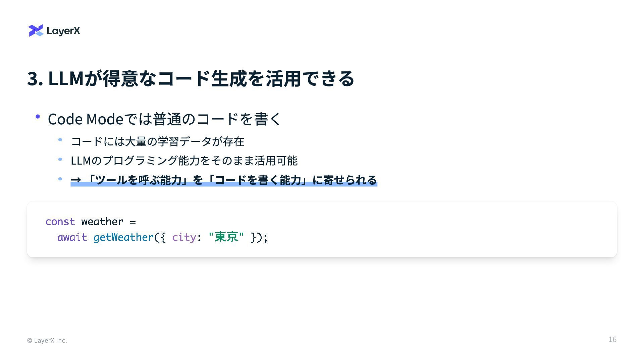
Task: Click the bullet before the highlighted arrow line
Action: point(60,179)
